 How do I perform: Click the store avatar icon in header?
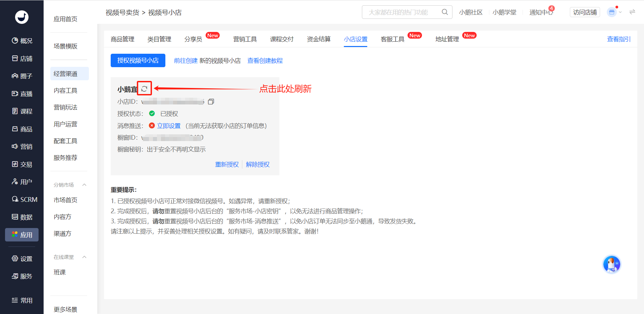click(612, 12)
